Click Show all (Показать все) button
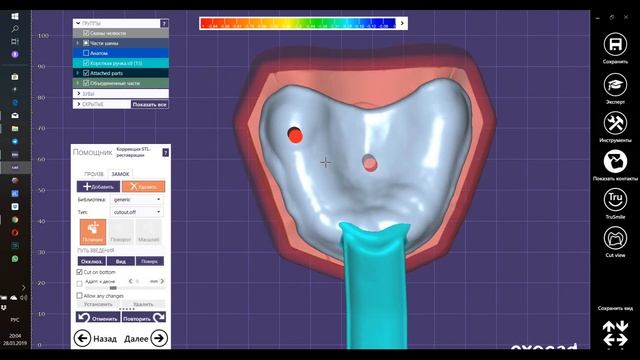Viewport: 640px width, 360px height. coord(149,104)
